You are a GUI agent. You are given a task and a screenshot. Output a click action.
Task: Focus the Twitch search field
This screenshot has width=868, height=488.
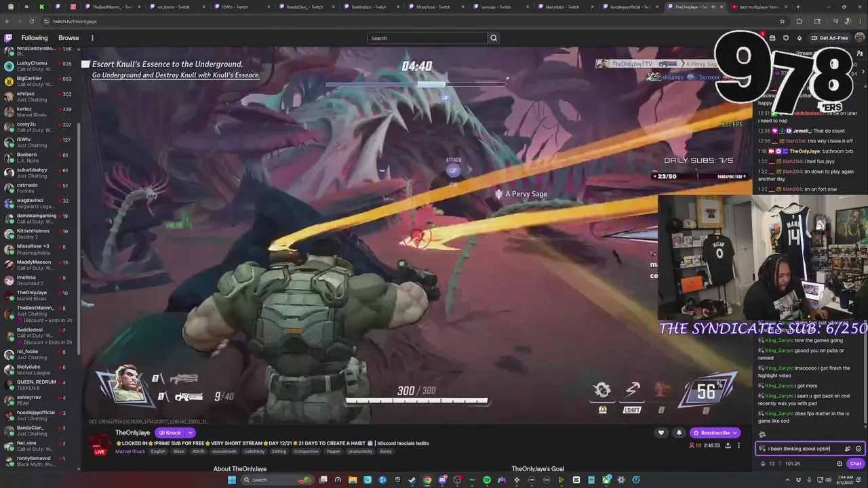pyautogui.click(x=427, y=38)
